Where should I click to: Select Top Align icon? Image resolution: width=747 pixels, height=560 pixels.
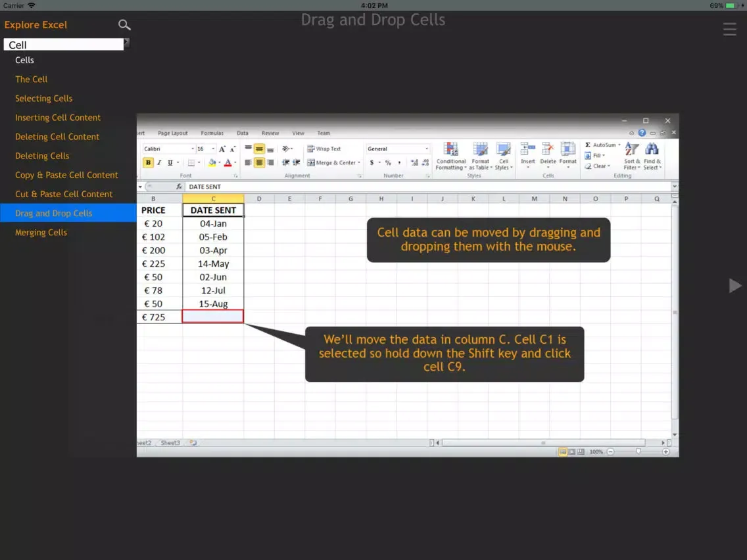pos(248,149)
